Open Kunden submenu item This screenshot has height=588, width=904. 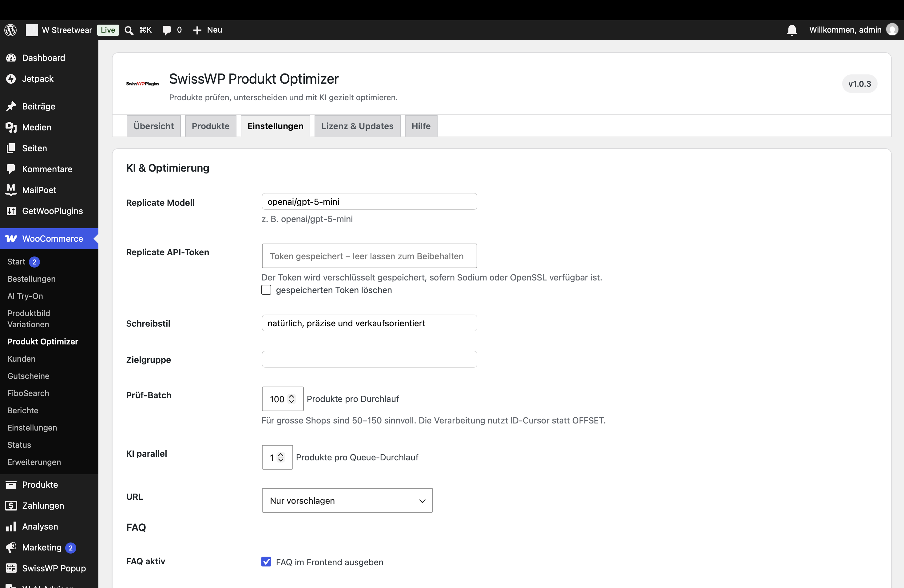pos(21,359)
